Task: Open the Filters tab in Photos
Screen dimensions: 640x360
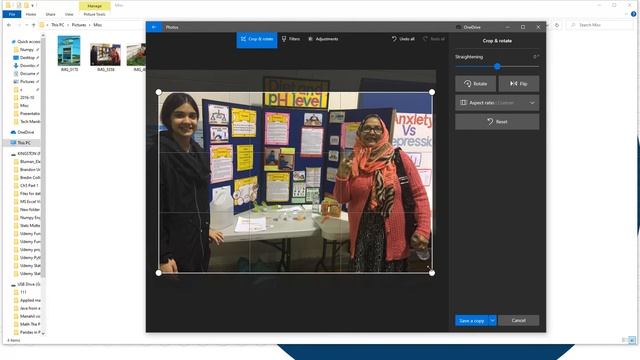Action: [x=291, y=39]
